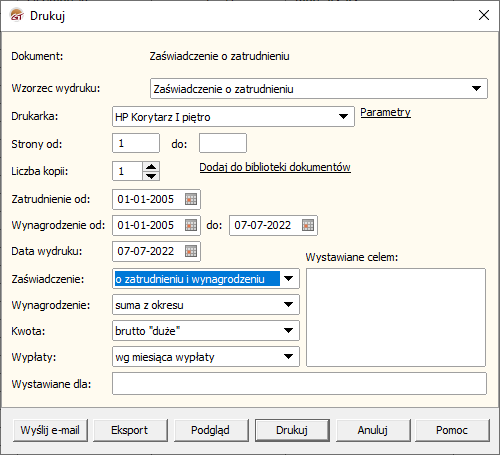Increase Liczba kopii with up arrow
Viewport: 500px width, 455px height.
151,167
